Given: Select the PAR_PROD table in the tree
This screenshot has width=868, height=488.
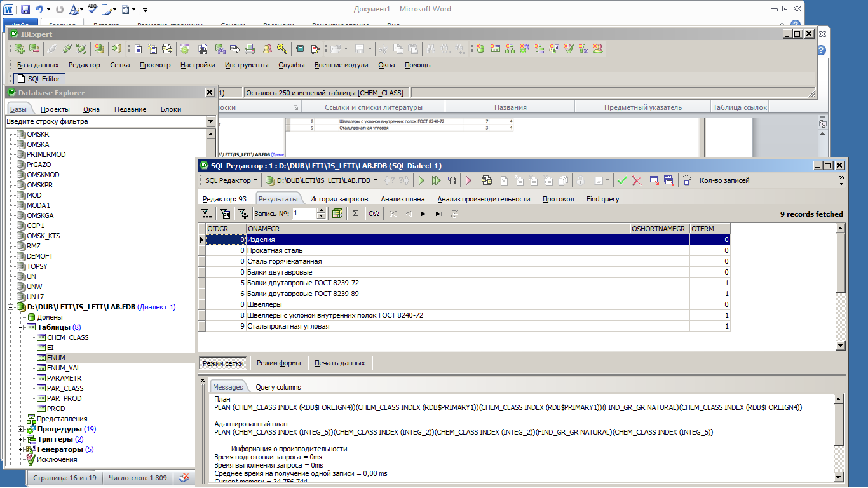Looking at the screenshot, I should point(65,398).
